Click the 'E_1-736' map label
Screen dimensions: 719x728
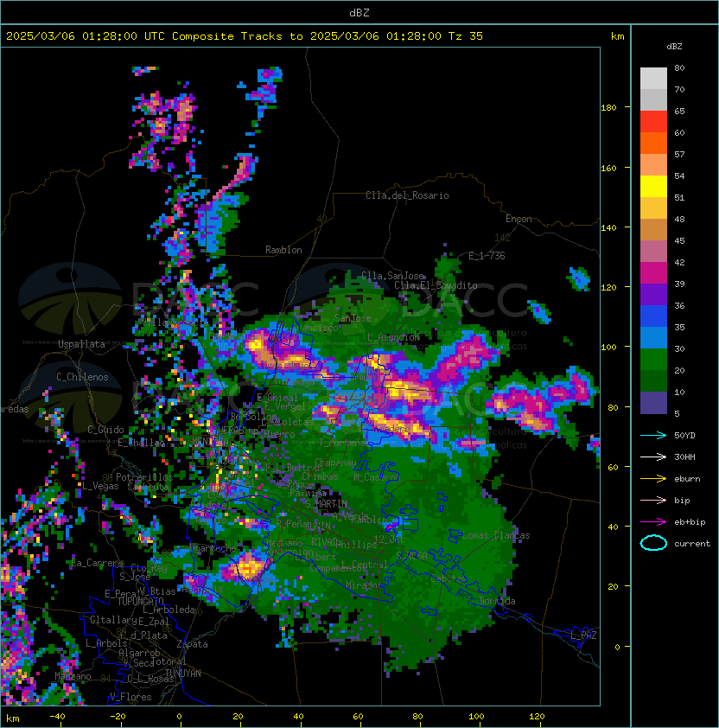coord(487,255)
